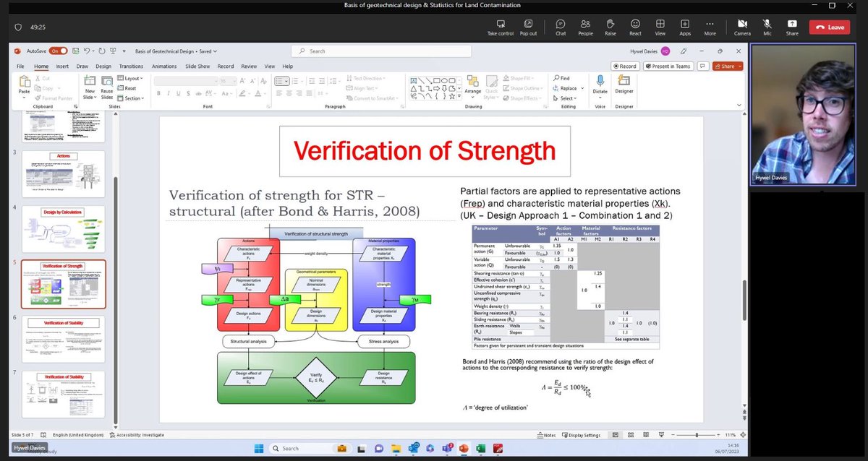868x461 pixels.
Task: Toggle PowerPoint AutoSave switch
Action: [58, 51]
